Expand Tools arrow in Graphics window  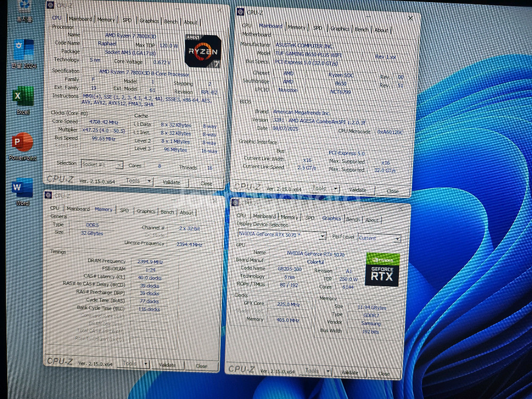(x=328, y=371)
